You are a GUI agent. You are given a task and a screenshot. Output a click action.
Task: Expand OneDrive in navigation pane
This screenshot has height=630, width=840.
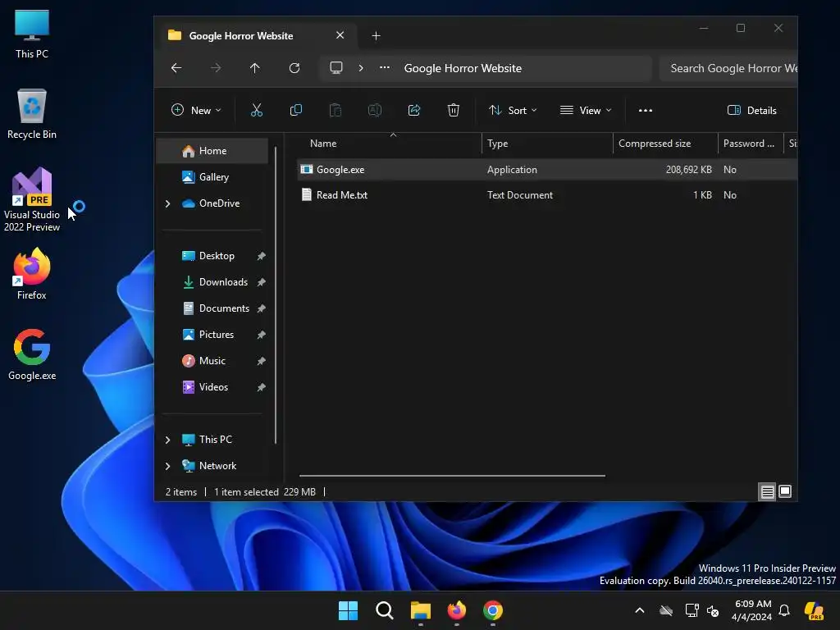[167, 203]
